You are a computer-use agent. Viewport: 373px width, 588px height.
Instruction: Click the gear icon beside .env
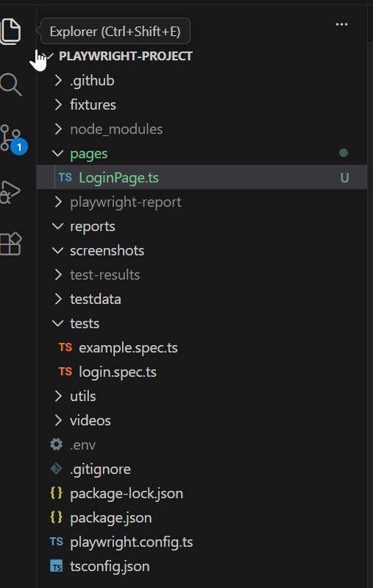click(56, 444)
